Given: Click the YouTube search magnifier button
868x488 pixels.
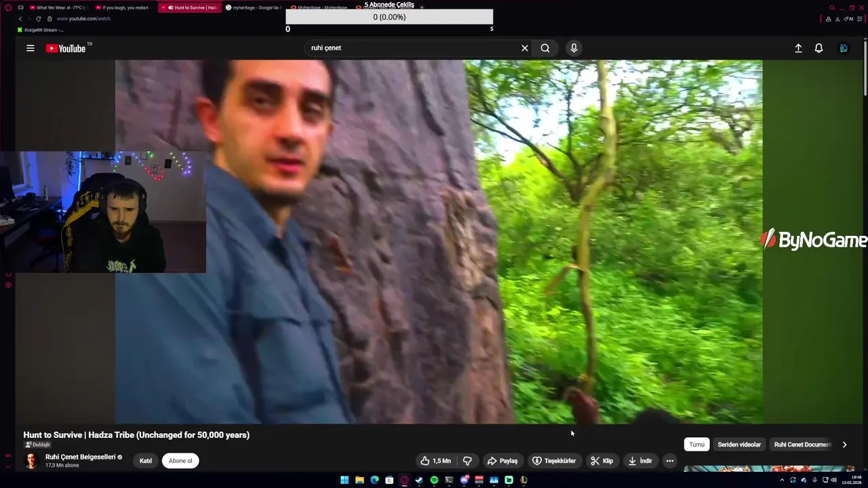Looking at the screenshot, I should (545, 48).
